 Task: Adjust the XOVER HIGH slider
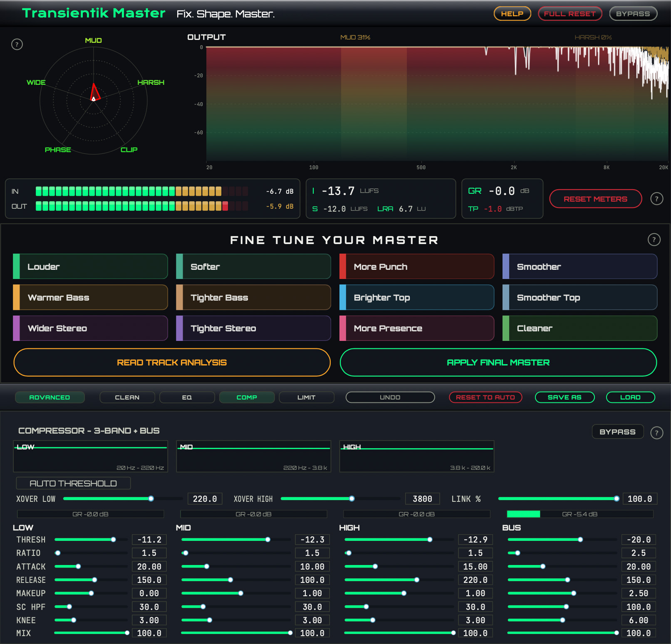340,498
